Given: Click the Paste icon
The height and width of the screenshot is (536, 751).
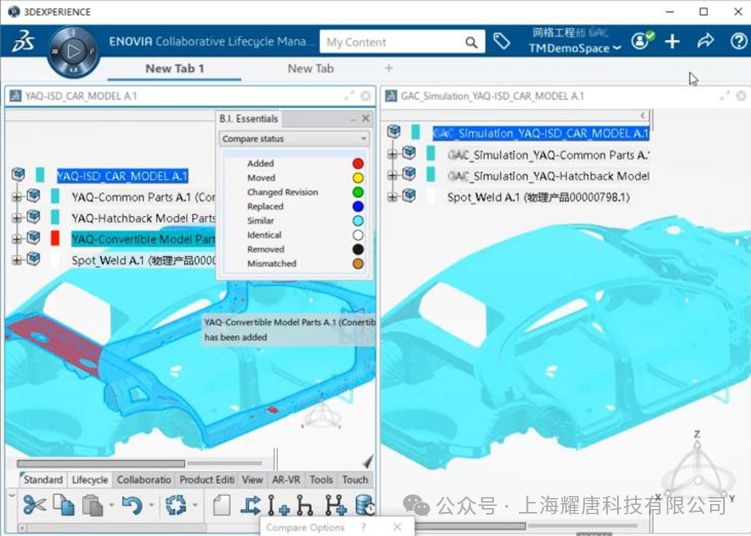Looking at the screenshot, I should pos(92,505).
